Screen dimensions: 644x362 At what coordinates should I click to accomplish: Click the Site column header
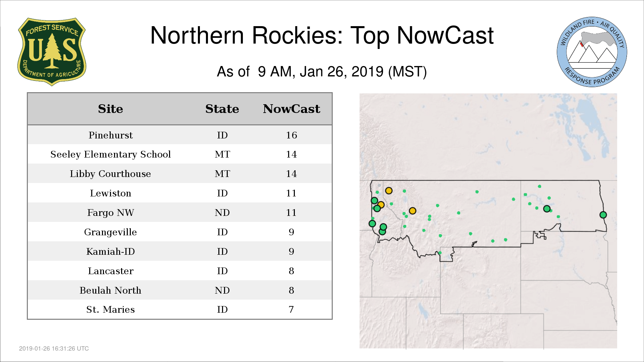coord(110,109)
